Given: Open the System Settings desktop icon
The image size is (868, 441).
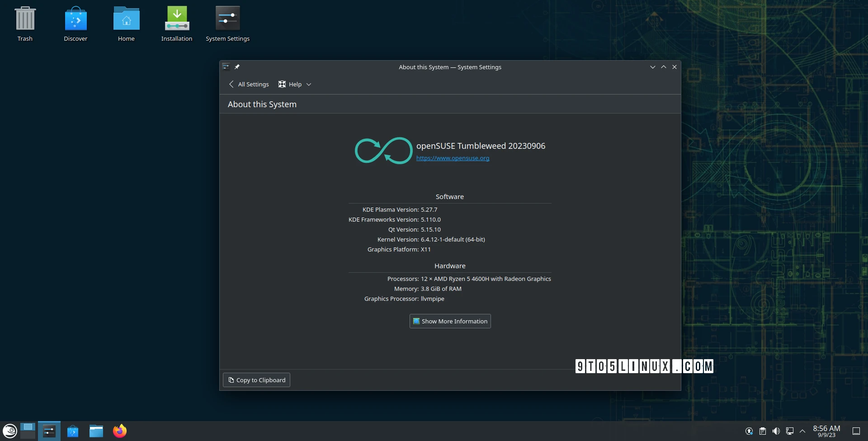Looking at the screenshot, I should [x=227, y=24].
